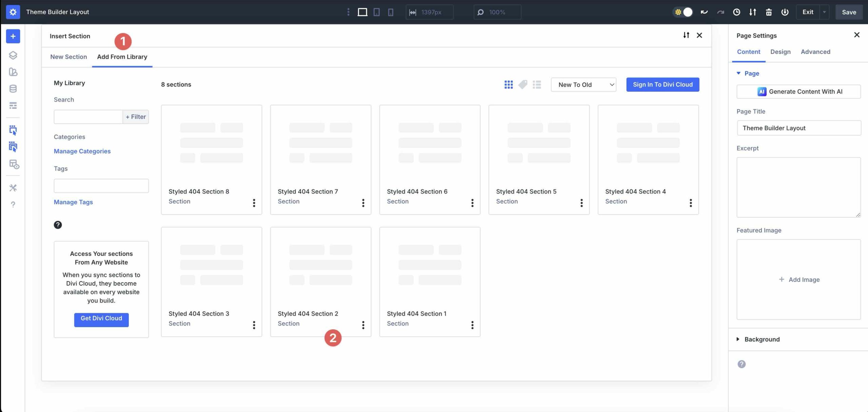The image size is (868, 412).
Task: Click the trash icon to clear the layout
Action: pos(769,12)
